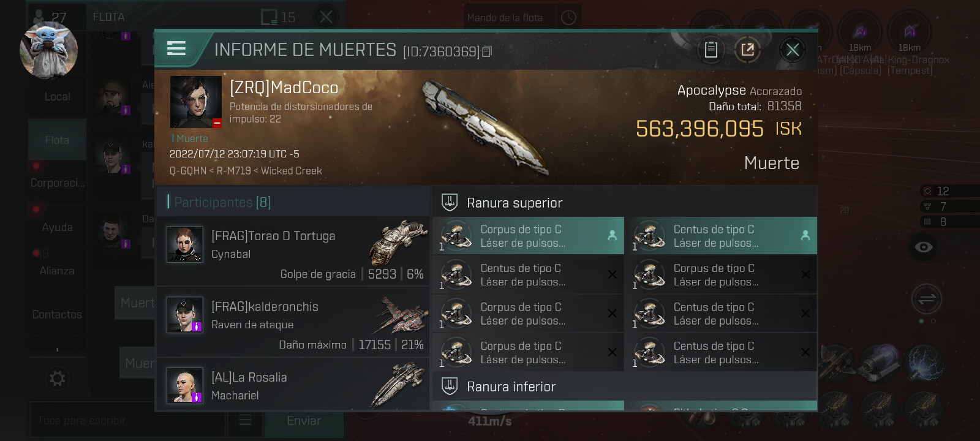Focus the chat message input field

coord(127,421)
